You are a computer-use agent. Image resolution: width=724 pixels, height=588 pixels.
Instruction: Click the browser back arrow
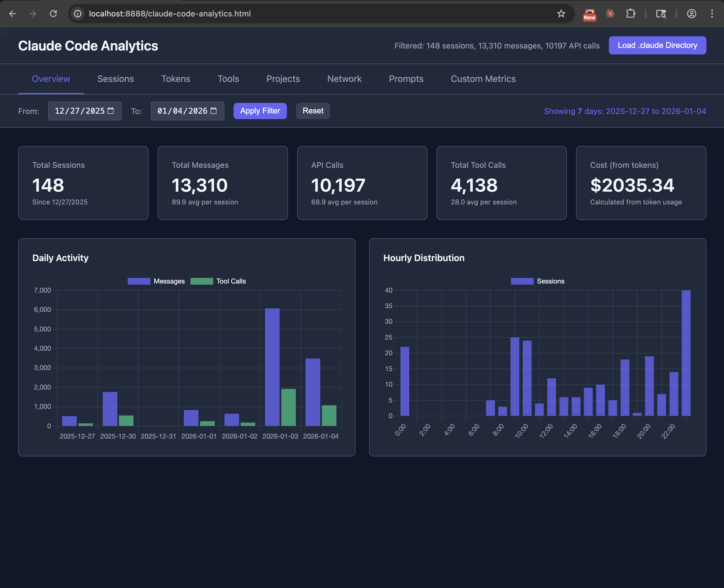click(x=12, y=14)
